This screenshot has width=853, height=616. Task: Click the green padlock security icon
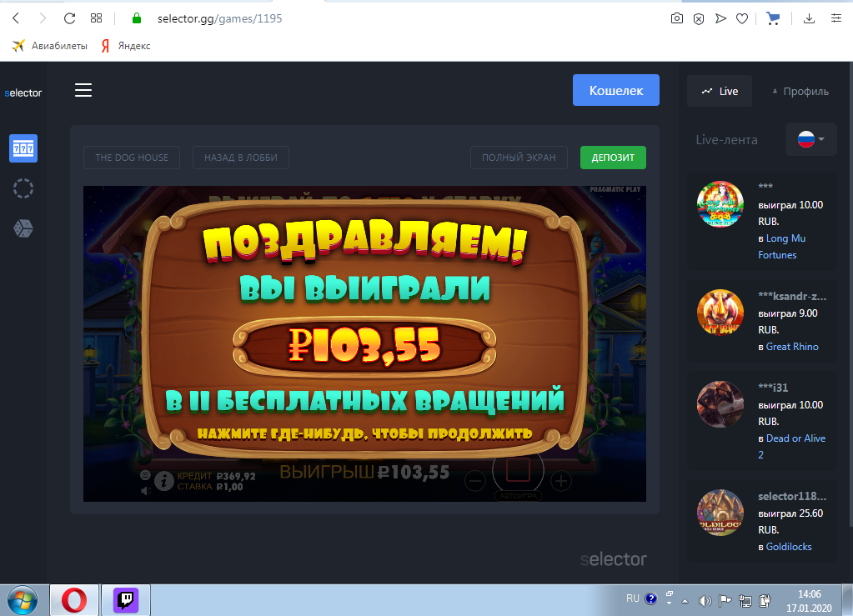(137, 18)
